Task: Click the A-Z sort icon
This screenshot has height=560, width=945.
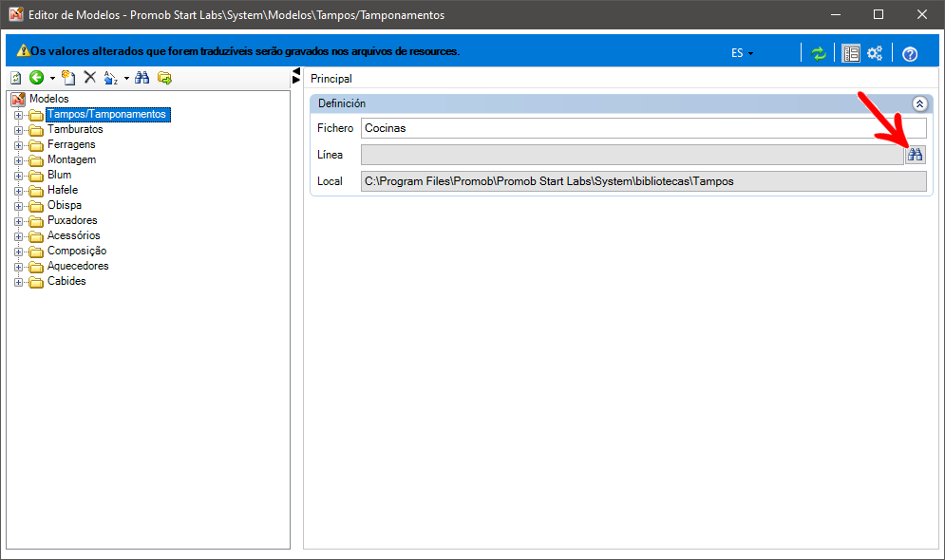Action: pos(111,78)
